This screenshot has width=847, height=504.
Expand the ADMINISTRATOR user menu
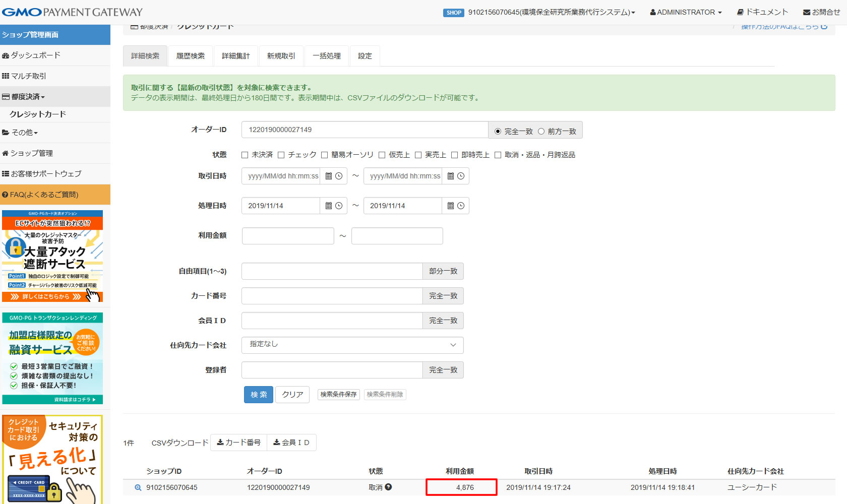(x=686, y=12)
